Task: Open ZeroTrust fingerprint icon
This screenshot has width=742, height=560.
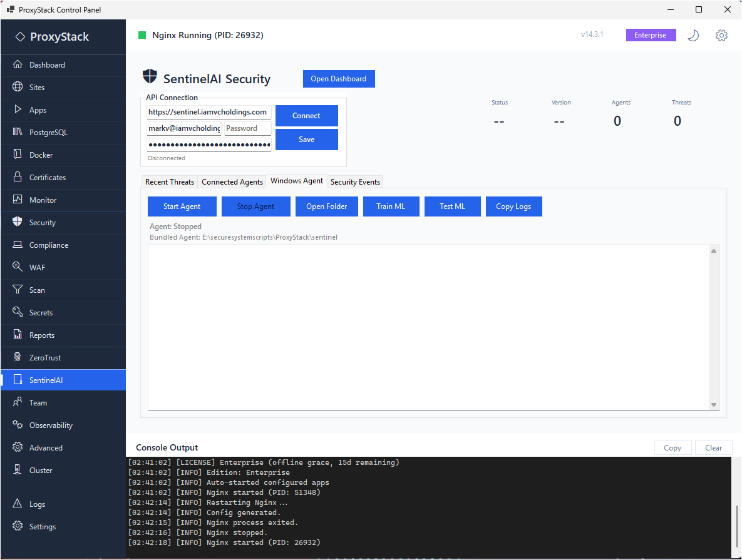Action: [18, 357]
